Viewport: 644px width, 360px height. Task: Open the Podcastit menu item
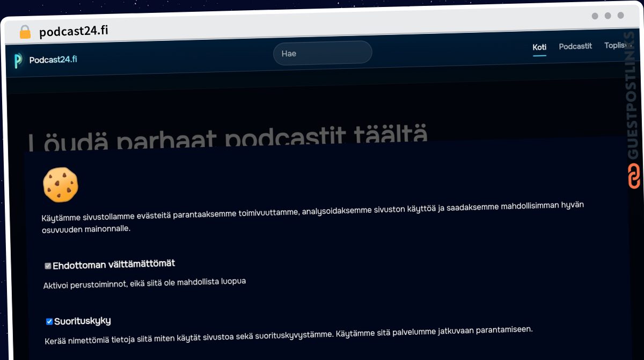(x=575, y=46)
